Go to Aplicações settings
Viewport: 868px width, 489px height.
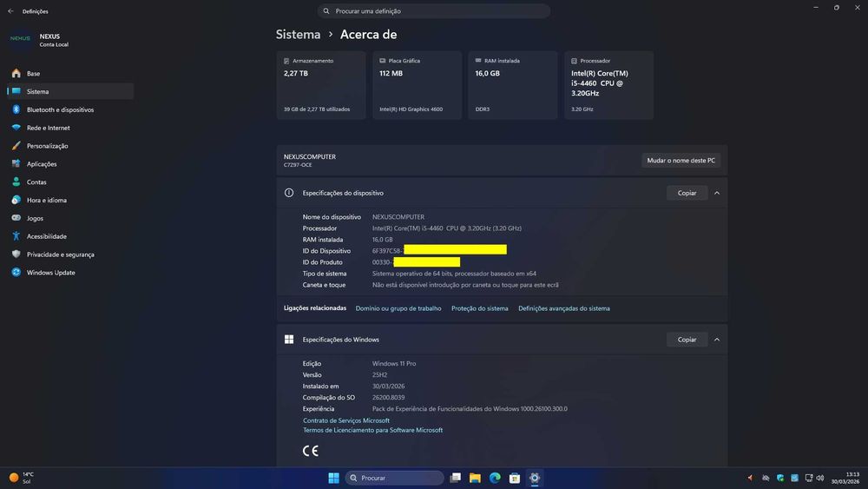pos(70,164)
